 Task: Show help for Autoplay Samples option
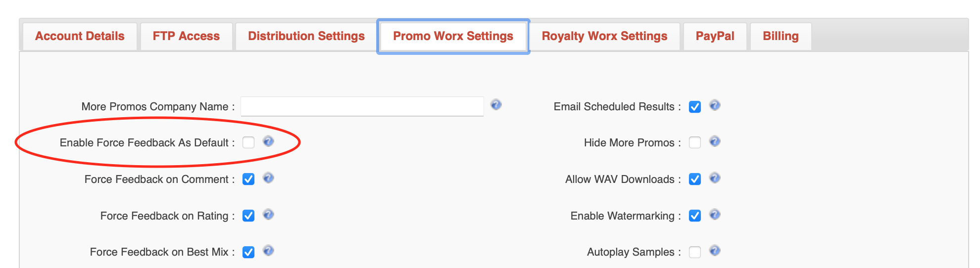click(715, 251)
